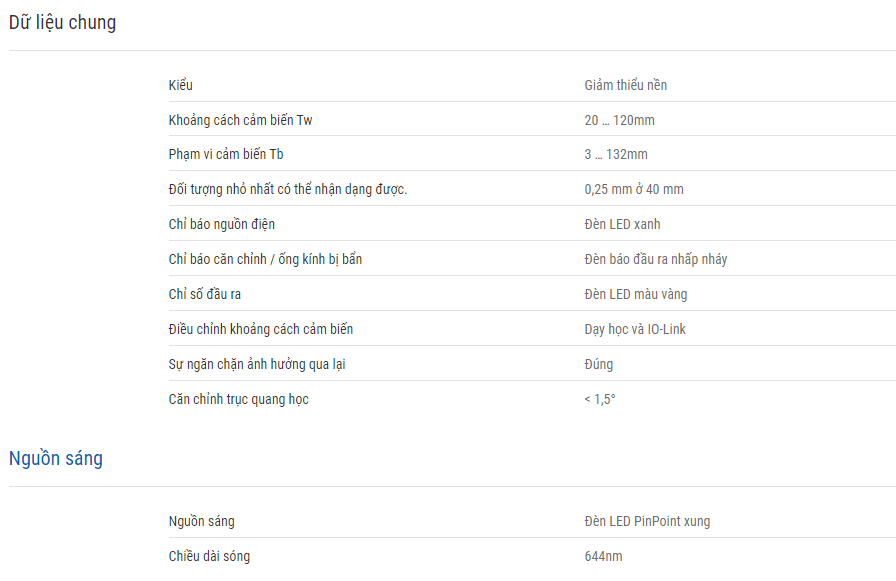Click the wavelength value "644nm"
The image size is (896, 581).
pos(603,556)
